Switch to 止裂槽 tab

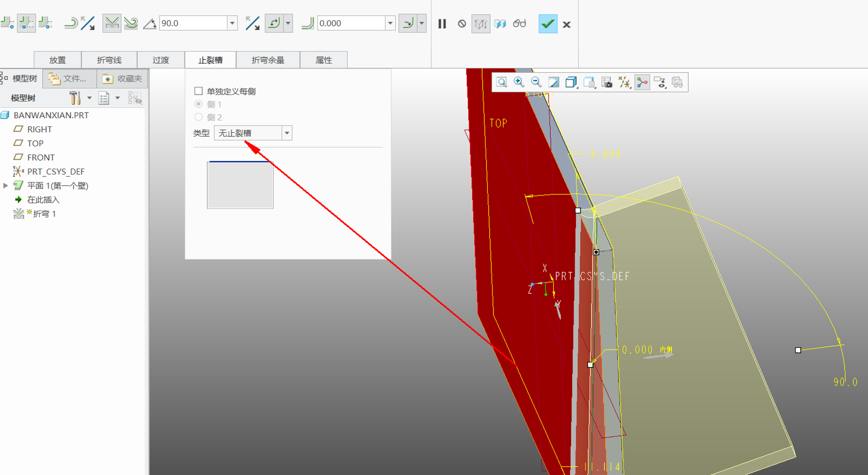coord(210,60)
